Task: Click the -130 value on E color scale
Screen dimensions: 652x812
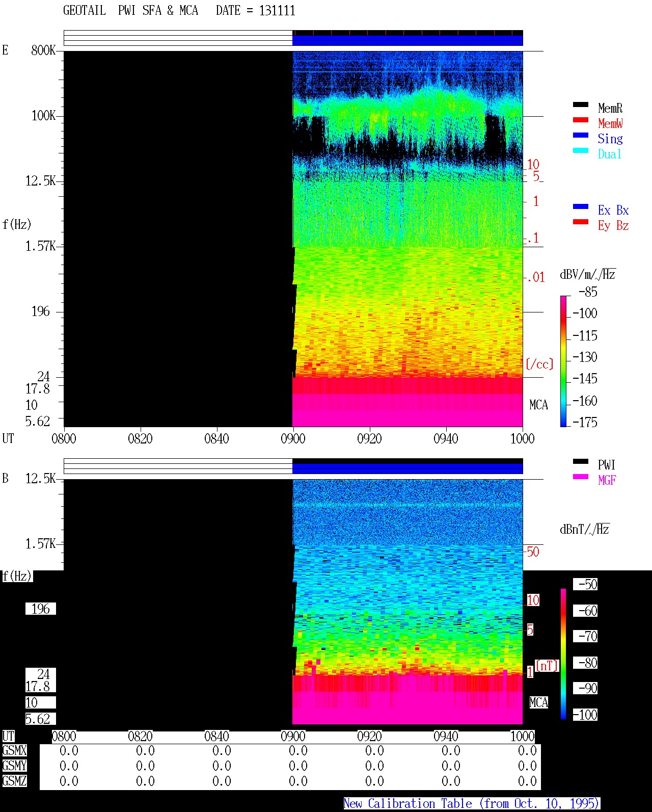Action: pos(585,357)
